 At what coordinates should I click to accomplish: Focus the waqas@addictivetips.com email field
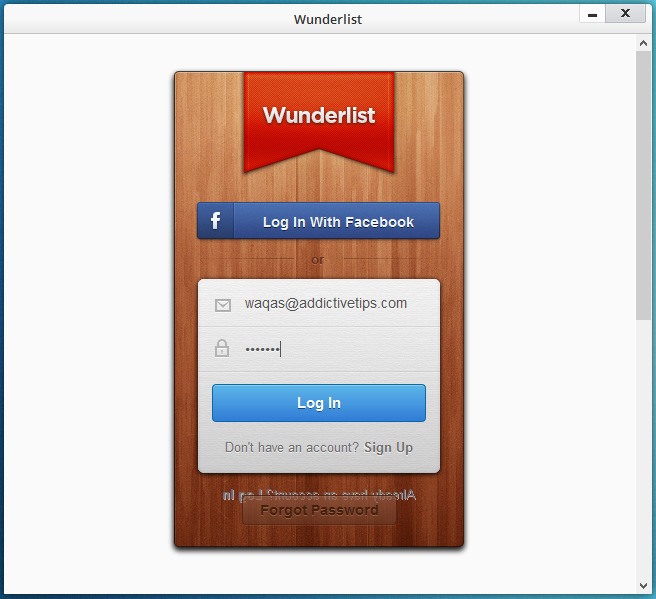pyautogui.click(x=319, y=303)
